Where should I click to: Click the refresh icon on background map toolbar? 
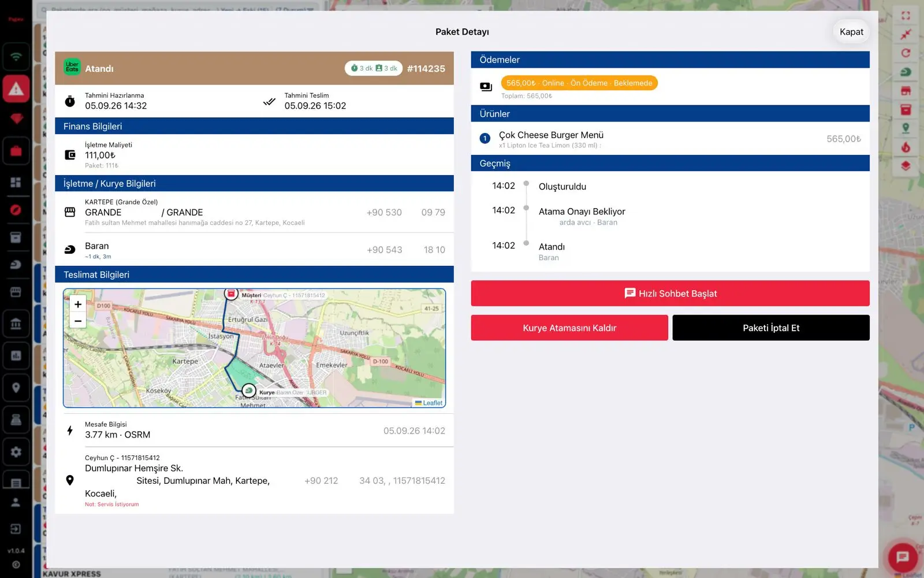click(906, 53)
